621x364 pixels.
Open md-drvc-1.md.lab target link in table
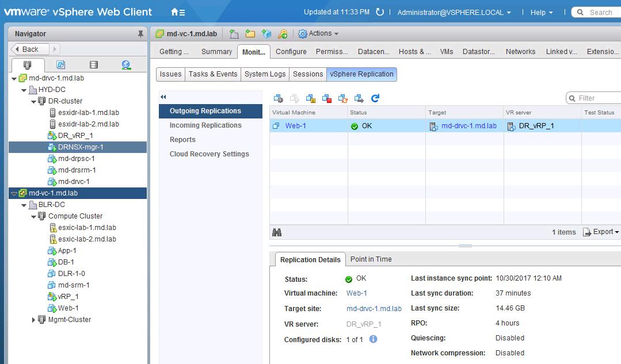pyautogui.click(x=469, y=126)
